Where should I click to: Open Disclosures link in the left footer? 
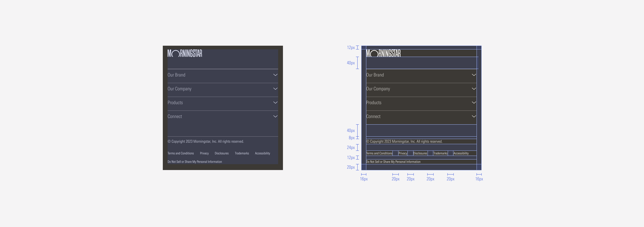(222, 153)
